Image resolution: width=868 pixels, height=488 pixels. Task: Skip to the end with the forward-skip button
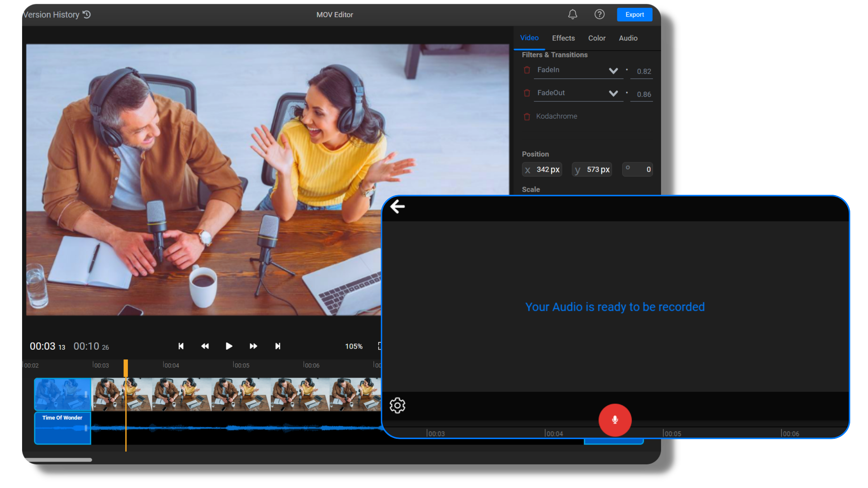(277, 346)
